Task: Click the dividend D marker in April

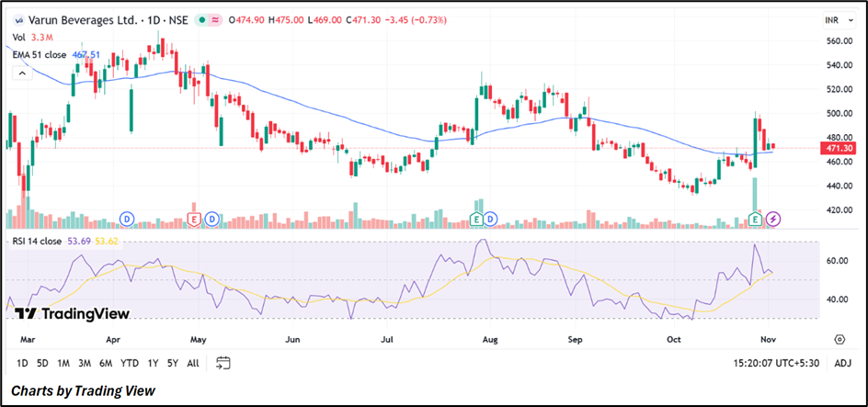Action: coord(126,219)
